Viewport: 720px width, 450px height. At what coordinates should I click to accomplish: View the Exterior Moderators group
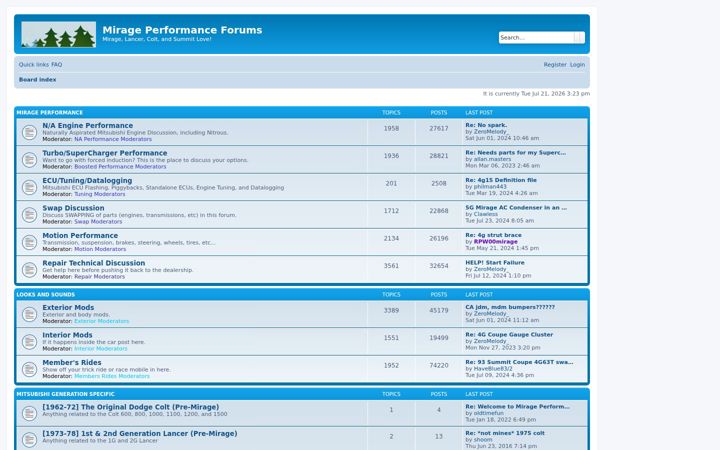tap(101, 321)
